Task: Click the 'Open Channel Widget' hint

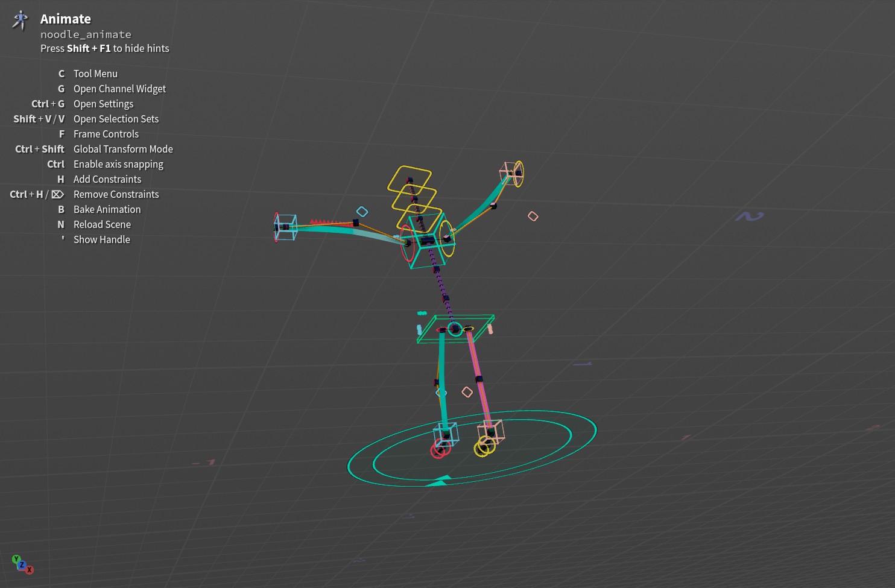Action: (x=119, y=89)
